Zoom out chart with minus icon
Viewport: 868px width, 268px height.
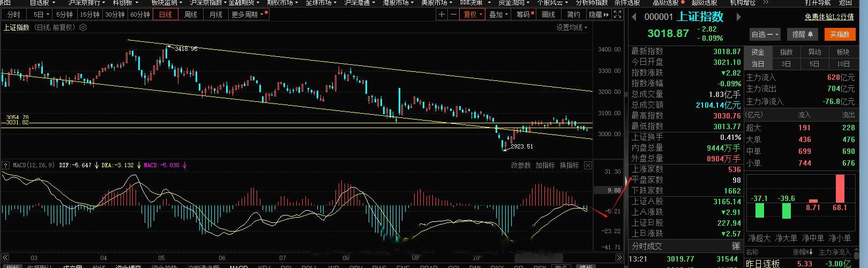(x=454, y=14)
